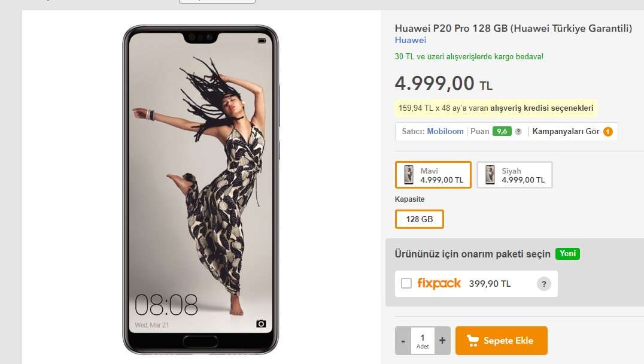The width and height of the screenshot is (644, 364).
Task: Click the Siyah phone thumbnail icon
Action: pos(490,175)
